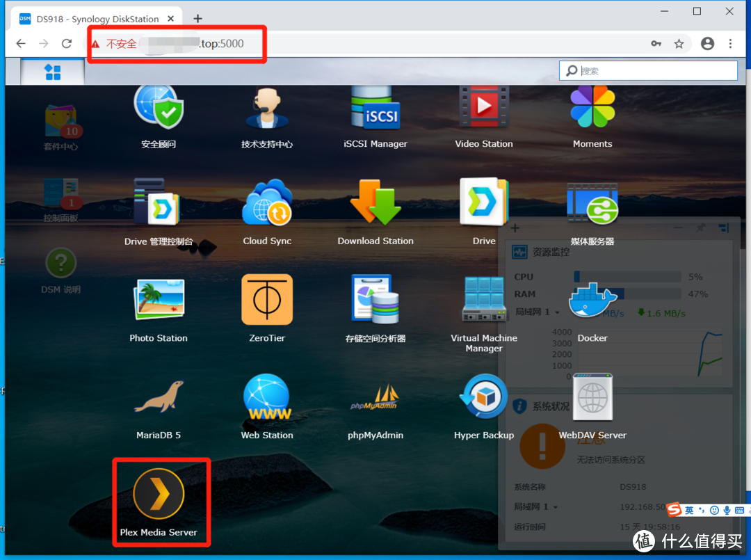
Task: Open iSCSI Manager
Action: pyautogui.click(x=375, y=108)
